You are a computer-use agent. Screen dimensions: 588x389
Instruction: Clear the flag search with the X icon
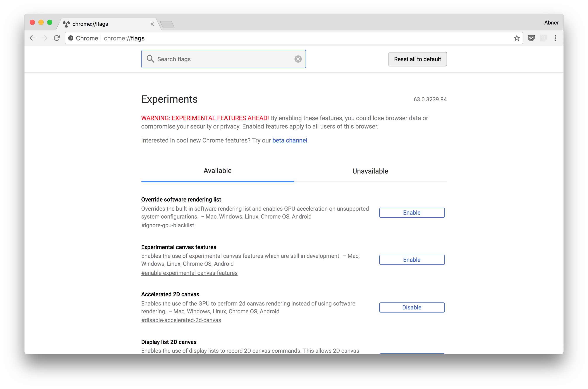click(298, 59)
